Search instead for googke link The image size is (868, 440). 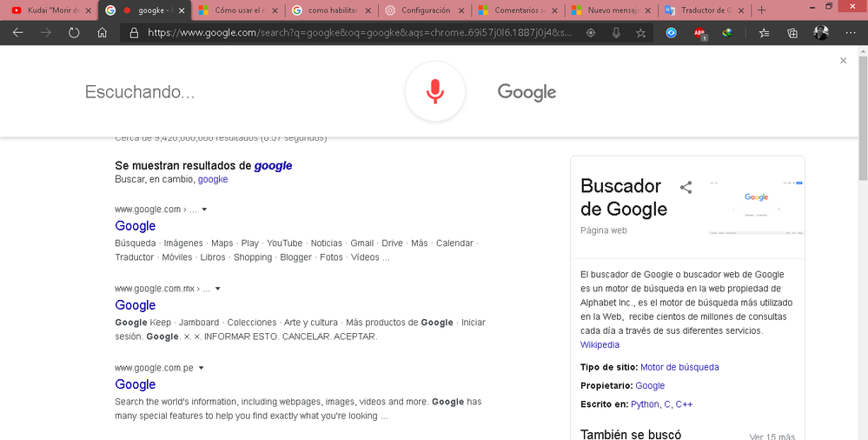pos(213,179)
